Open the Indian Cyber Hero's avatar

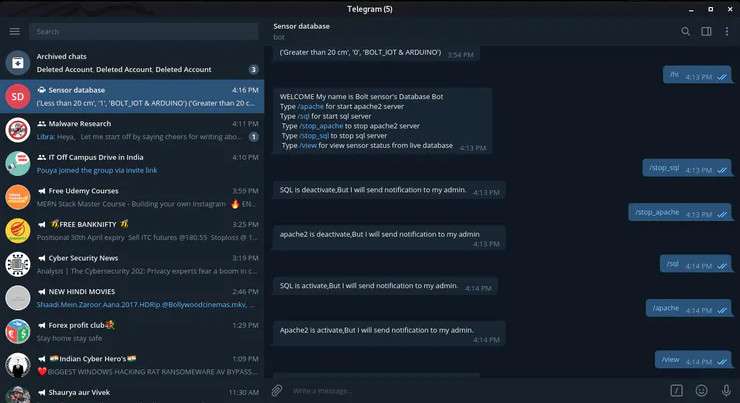pyautogui.click(x=18, y=365)
